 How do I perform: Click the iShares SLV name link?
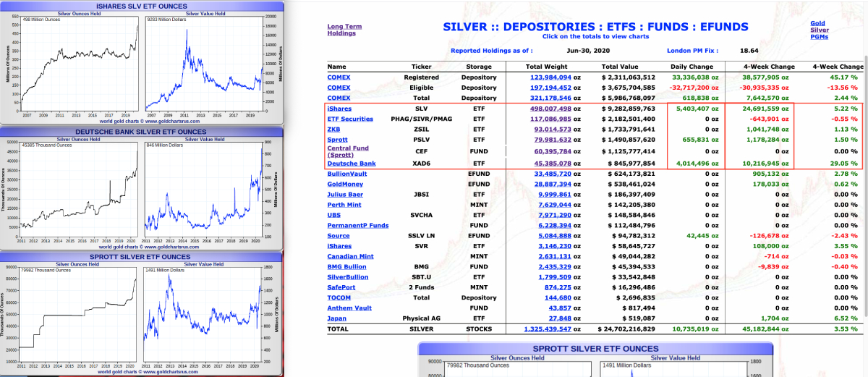point(338,109)
